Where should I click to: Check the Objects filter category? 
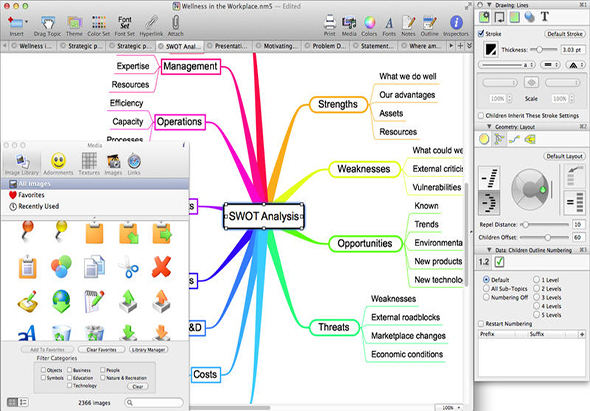[43, 370]
